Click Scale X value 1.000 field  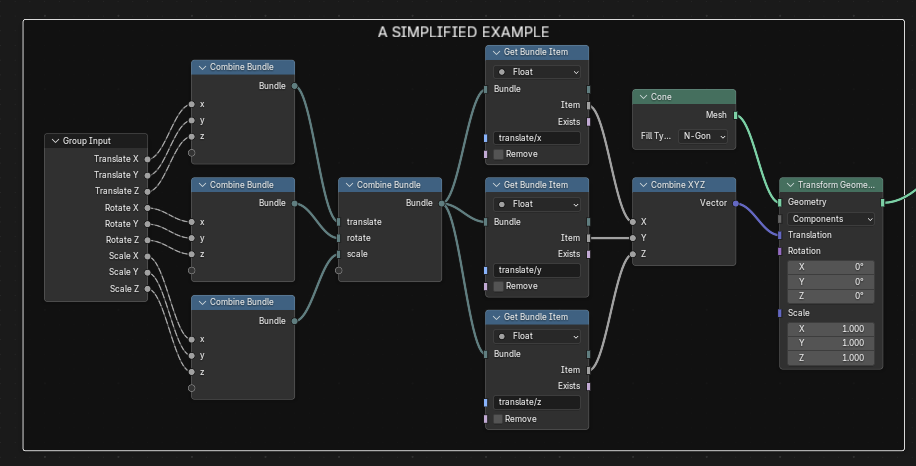click(831, 329)
